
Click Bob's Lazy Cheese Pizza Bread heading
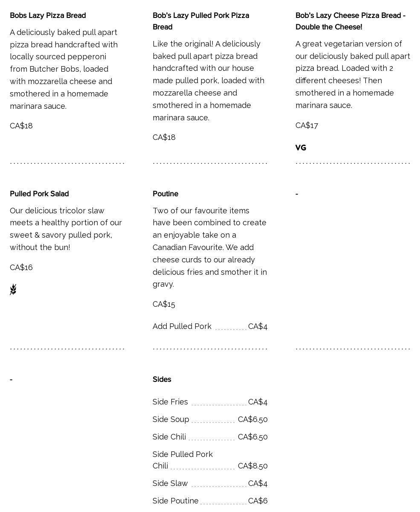click(x=350, y=21)
